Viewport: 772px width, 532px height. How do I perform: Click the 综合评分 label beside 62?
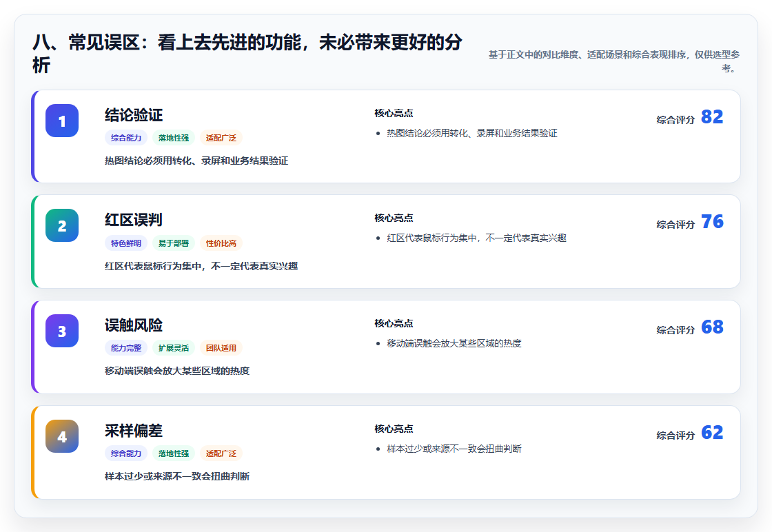click(675, 436)
